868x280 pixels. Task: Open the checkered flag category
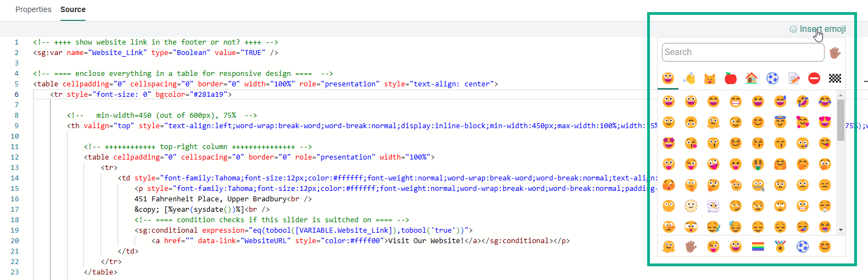click(835, 79)
